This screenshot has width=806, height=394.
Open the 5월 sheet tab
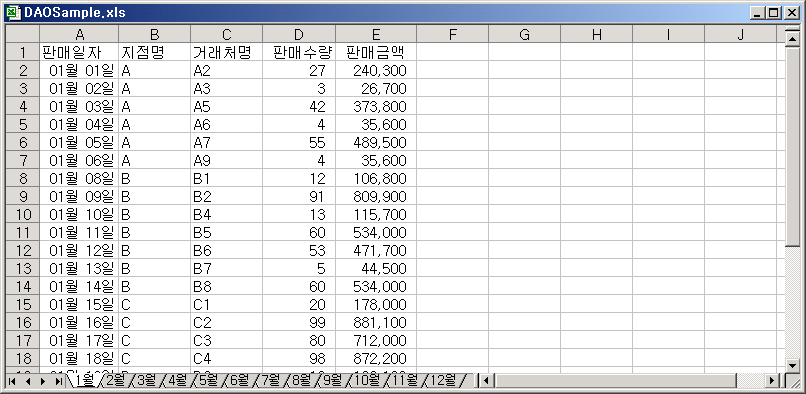208,380
